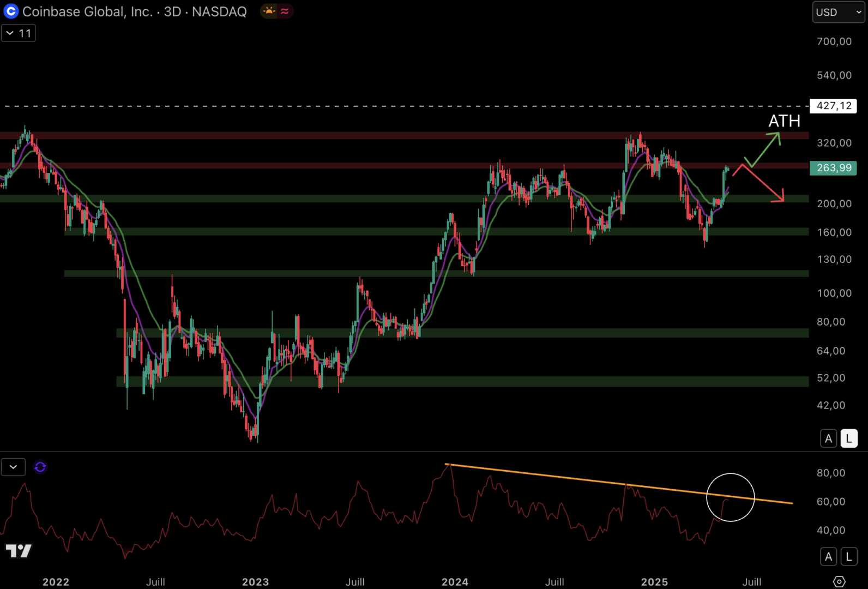Toggle auto scale A on main chart
The height and width of the screenshot is (589, 868).
point(829,438)
